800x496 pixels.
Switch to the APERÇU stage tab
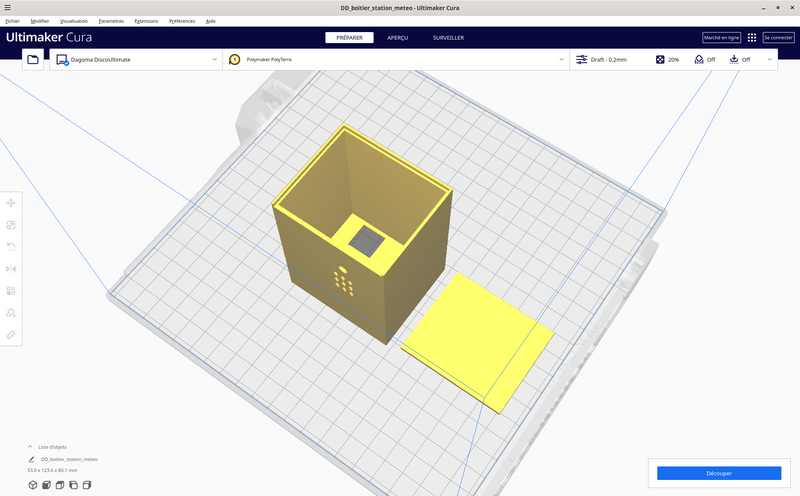coord(397,38)
